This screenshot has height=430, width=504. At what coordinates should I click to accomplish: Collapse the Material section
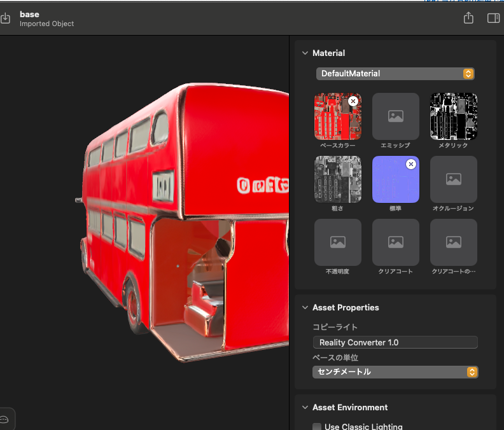(x=305, y=53)
